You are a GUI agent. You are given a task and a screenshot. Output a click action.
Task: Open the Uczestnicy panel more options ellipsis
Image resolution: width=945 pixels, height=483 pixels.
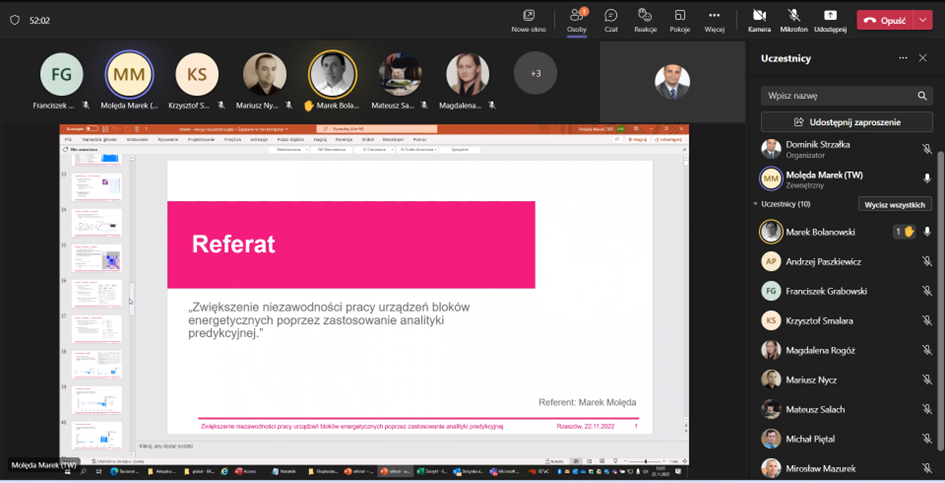903,58
